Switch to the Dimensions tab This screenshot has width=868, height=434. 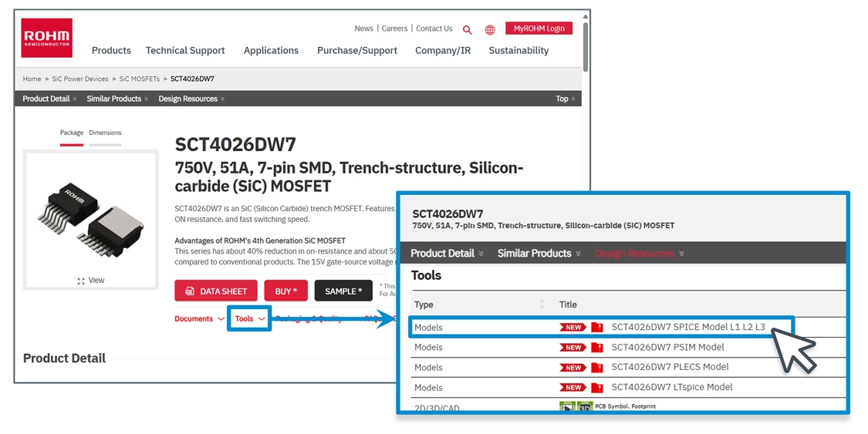(105, 133)
